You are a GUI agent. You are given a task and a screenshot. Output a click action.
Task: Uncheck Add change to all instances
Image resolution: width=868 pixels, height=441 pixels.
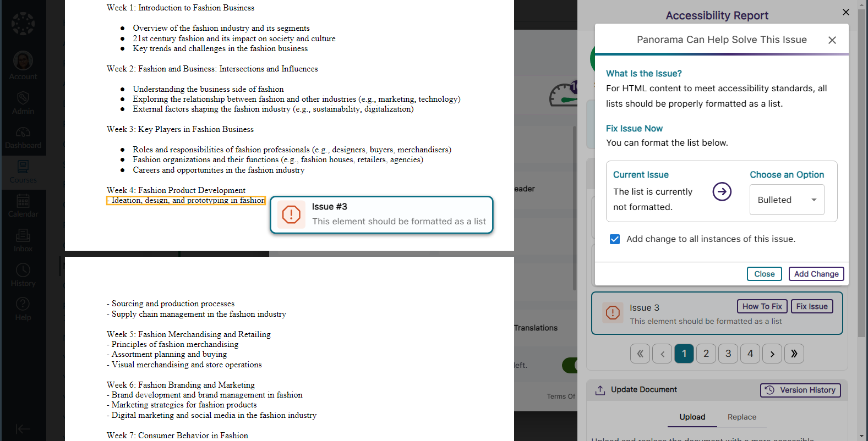[615, 239]
